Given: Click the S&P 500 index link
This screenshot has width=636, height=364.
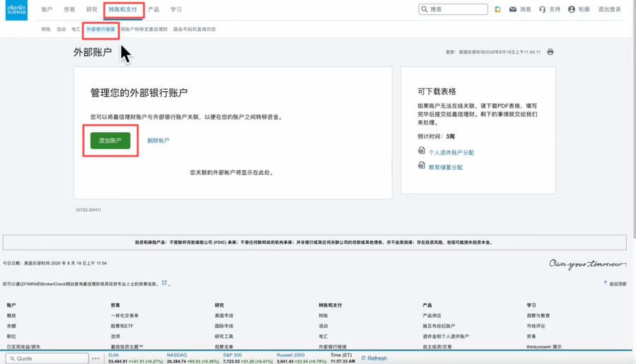Looking at the screenshot, I should (232, 355).
